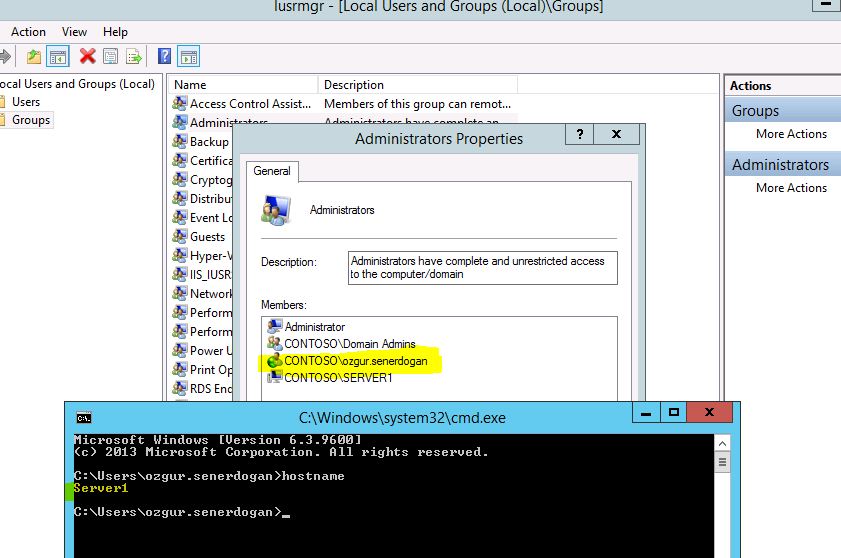
Task: Collapse the Groups section header in Actions
Action: 783,111
